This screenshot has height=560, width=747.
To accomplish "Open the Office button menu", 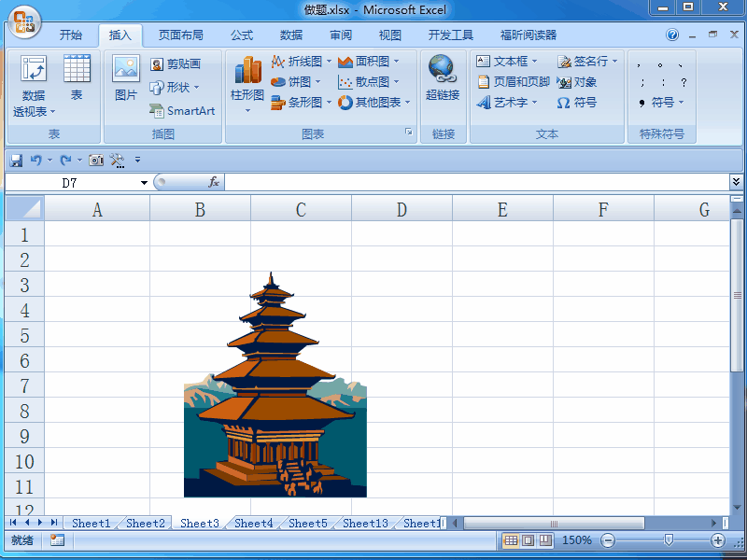I will coord(24,22).
